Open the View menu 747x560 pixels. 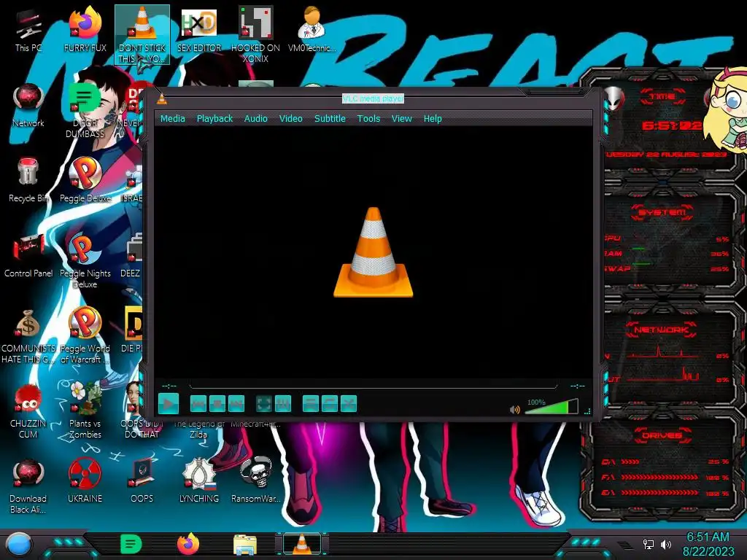pyautogui.click(x=402, y=119)
